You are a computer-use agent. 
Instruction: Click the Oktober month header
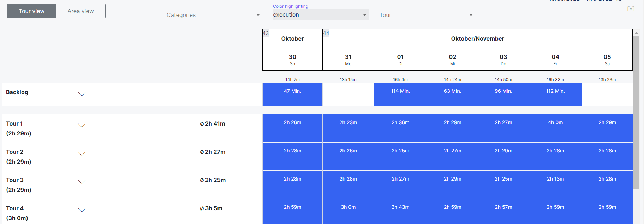click(292, 38)
